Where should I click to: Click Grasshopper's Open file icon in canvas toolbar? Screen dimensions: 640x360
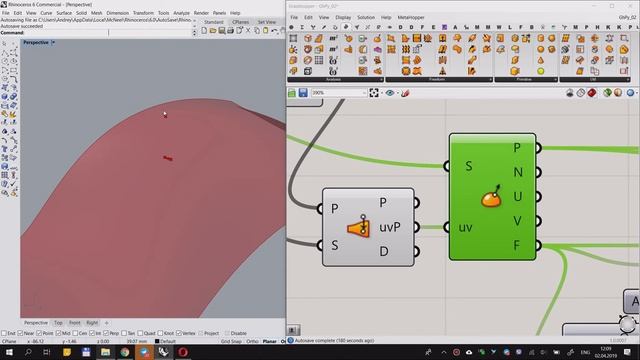point(292,93)
